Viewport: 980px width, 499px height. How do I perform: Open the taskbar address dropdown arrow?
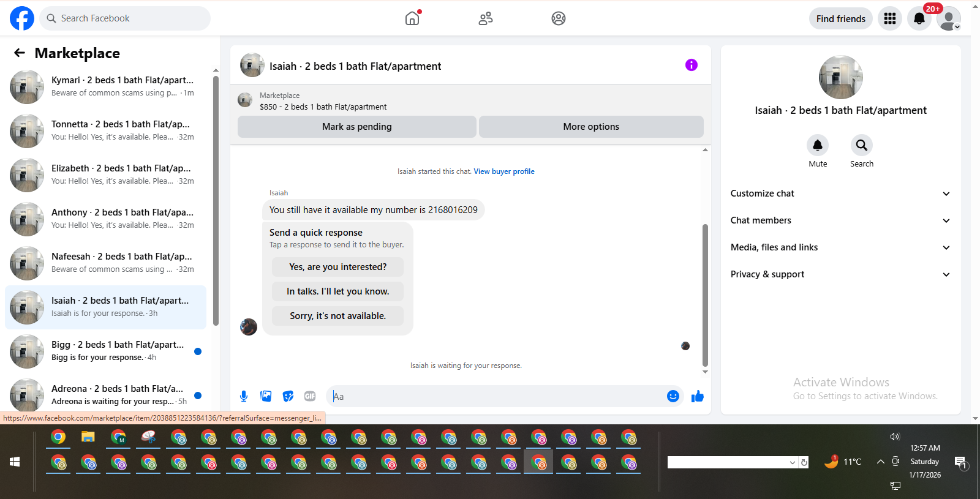click(x=793, y=462)
